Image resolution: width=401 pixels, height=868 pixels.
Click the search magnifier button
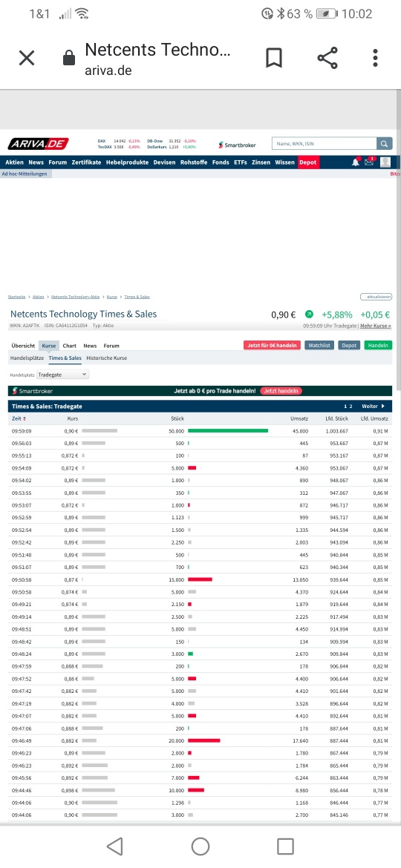point(385,144)
